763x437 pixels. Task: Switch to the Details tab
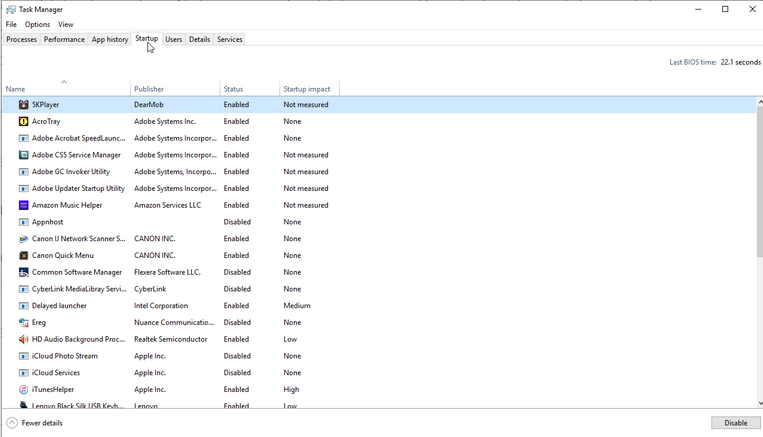[200, 39]
